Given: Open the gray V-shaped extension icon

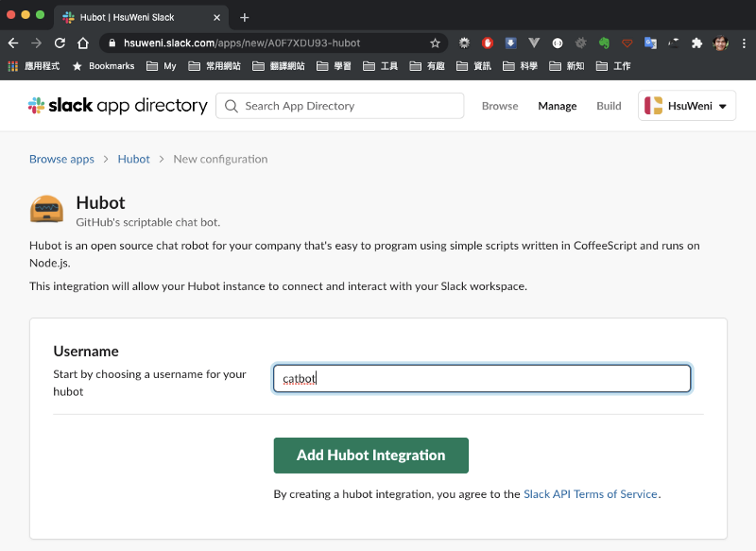Looking at the screenshot, I should click(x=534, y=43).
